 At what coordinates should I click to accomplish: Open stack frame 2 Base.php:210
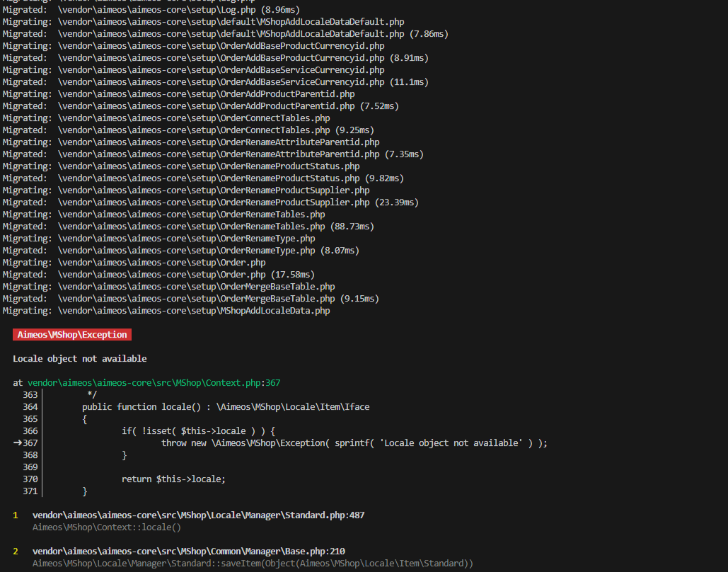(x=188, y=551)
